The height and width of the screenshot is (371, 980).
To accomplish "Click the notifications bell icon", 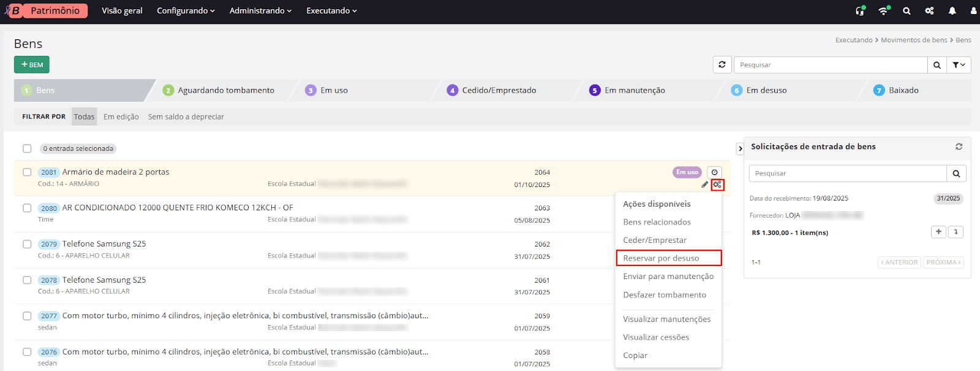I will (952, 10).
